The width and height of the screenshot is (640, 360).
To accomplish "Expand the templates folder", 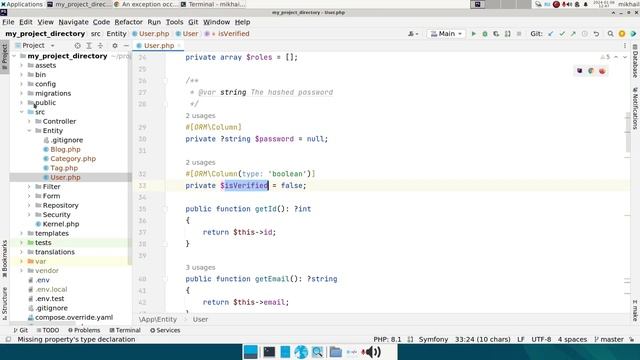I will 22,233.
